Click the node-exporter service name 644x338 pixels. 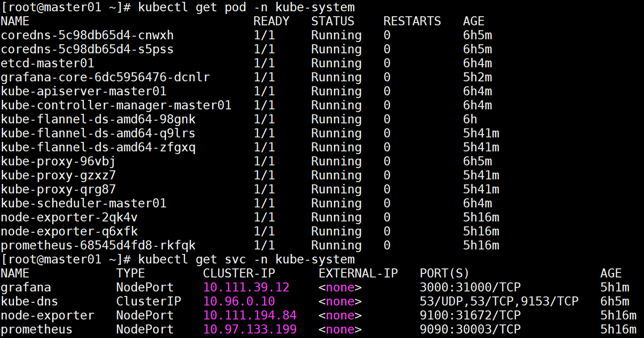click(47, 315)
